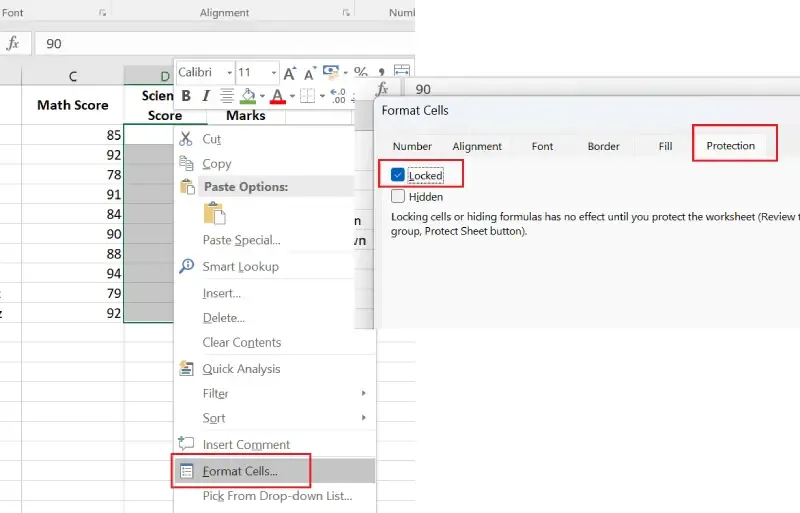The height and width of the screenshot is (513, 800).
Task: Apply percent style from mini toolbar
Action: pyautogui.click(x=361, y=71)
